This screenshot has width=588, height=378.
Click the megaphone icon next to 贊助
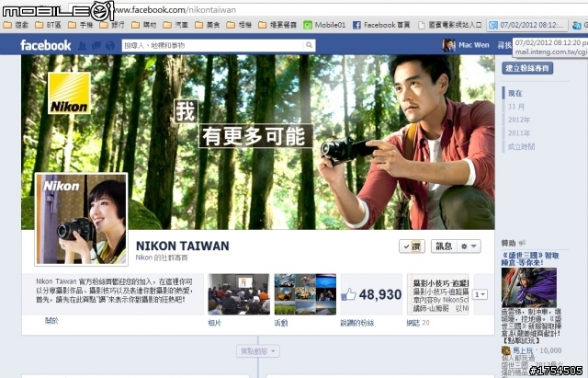tap(522, 243)
